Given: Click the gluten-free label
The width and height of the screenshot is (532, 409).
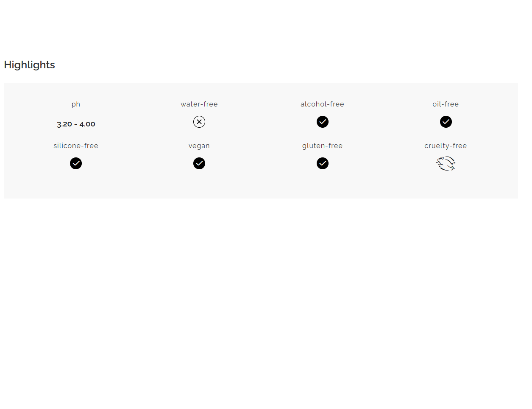Looking at the screenshot, I should pyautogui.click(x=323, y=146).
